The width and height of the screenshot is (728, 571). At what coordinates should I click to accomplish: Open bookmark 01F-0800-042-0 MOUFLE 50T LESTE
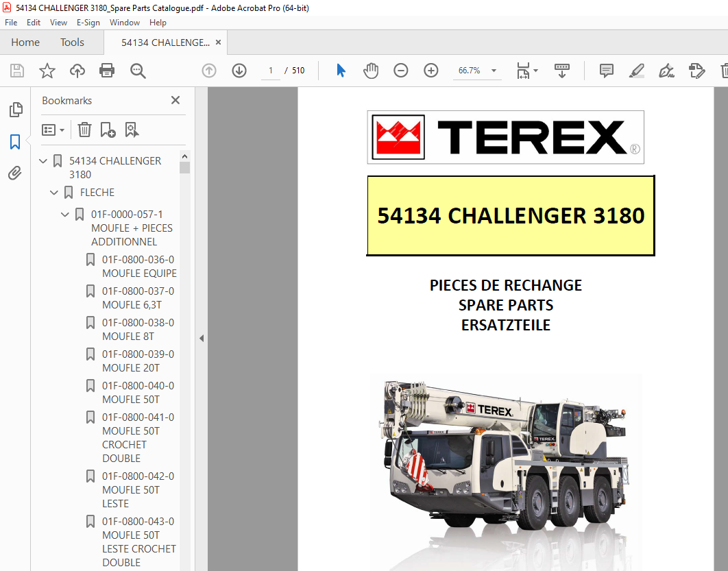pos(138,489)
